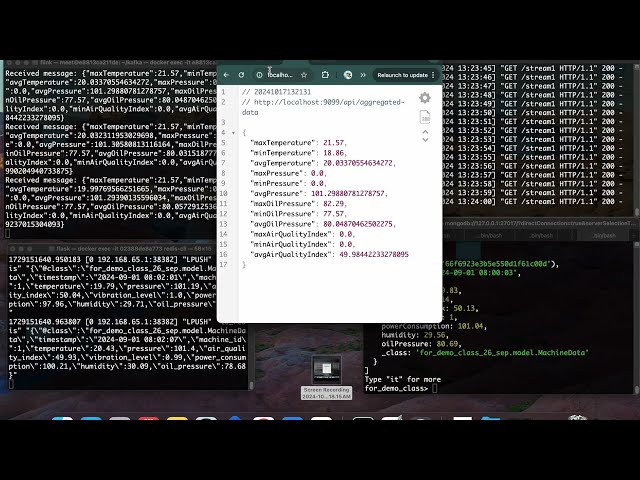The height and width of the screenshot is (480, 640).
Task: Open the browser three-dot menu
Action: pyautogui.click(x=433, y=75)
